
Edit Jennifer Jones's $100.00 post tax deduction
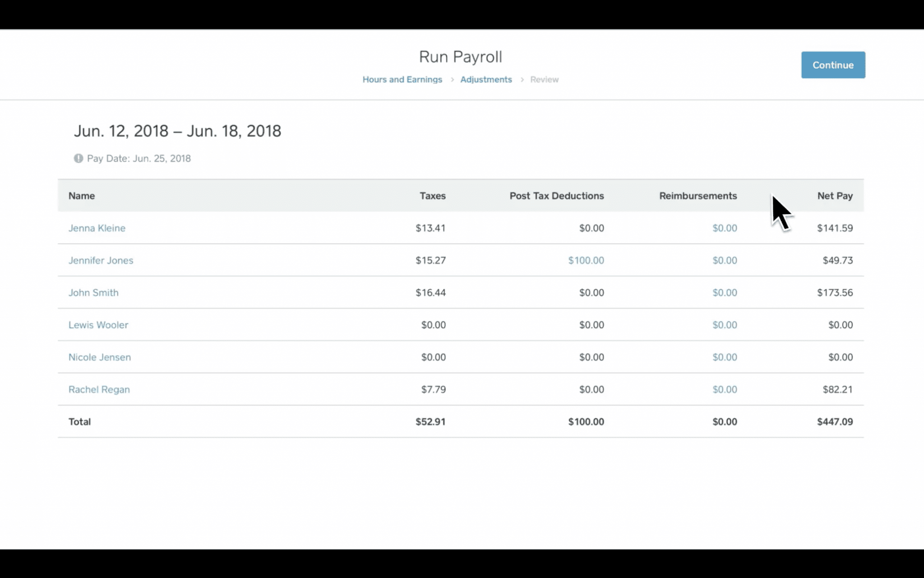coord(586,261)
